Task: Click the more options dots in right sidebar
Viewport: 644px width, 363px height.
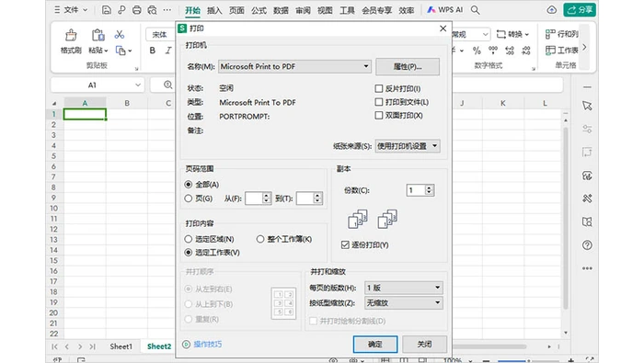Action: pos(587,268)
